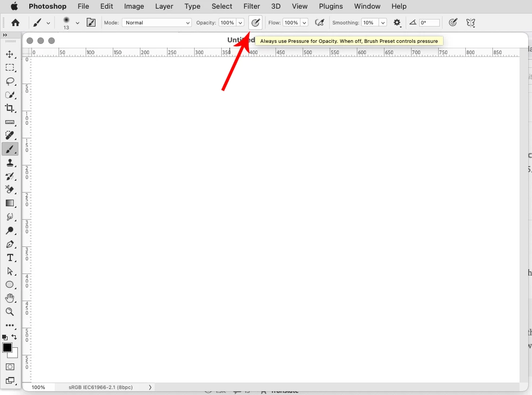Screen dimensions: 532x395
Task: Toggle pressure for opacity button
Action: point(255,23)
